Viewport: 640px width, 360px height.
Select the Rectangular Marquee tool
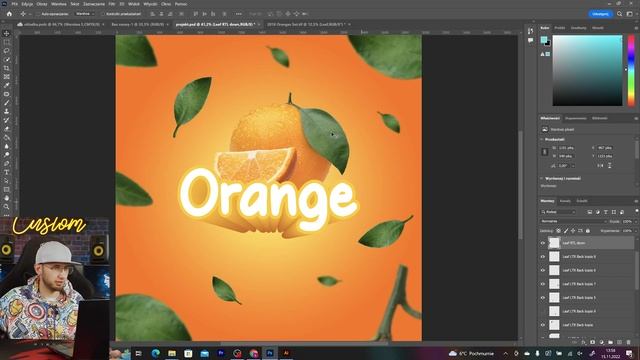6,42
